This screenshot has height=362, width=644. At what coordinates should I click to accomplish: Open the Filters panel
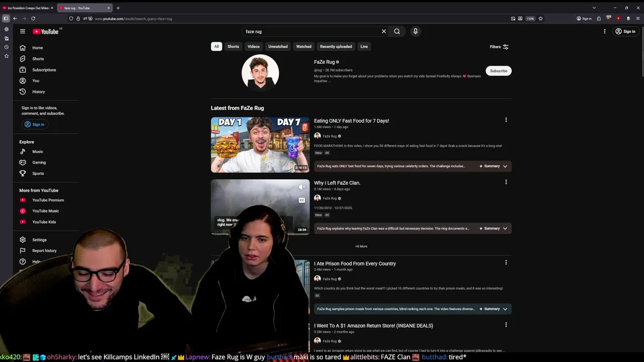pos(499,47)
